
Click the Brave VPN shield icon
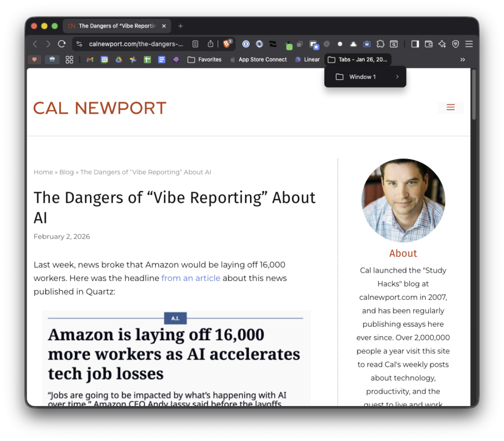pyautogui.click(x=456, y=44)
